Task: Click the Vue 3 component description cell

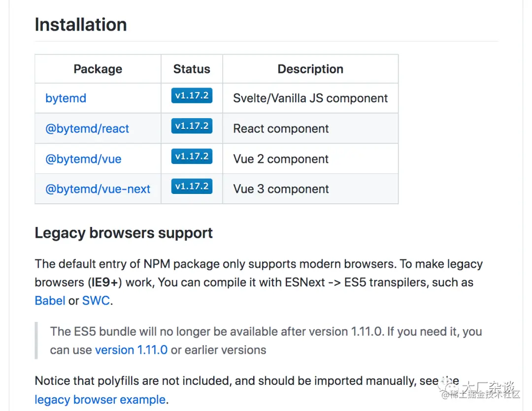Action: pyautogui.click(x=281, y=190)
